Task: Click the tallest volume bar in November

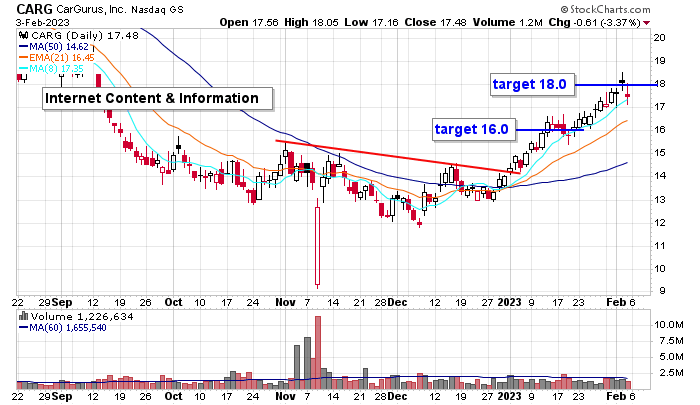Action: [x=318, y=353]
